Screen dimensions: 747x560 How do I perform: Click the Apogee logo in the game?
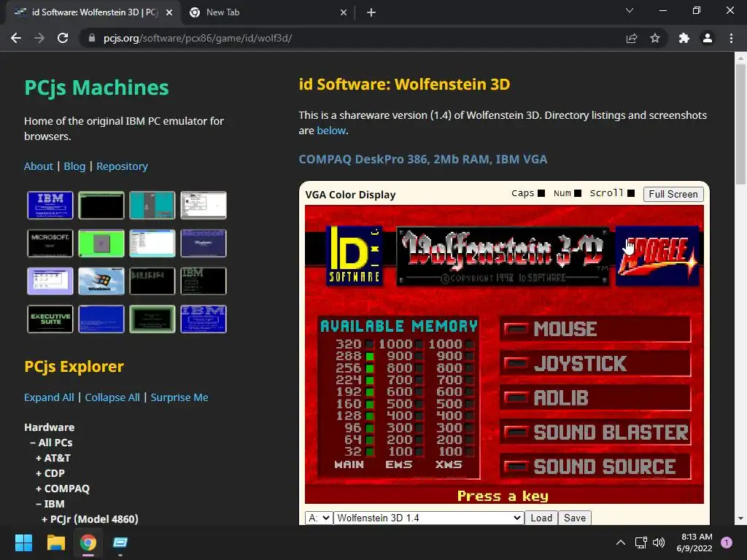657,256
